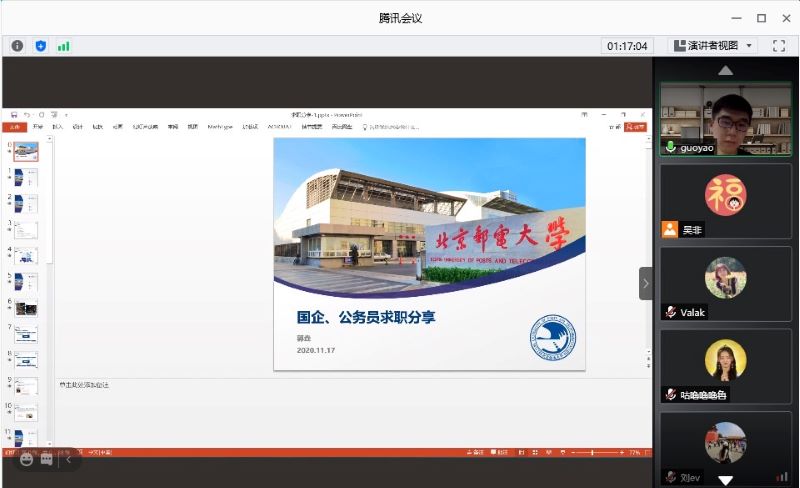Click the Tell me search box
800x488 pixels.
coord(391,127)
